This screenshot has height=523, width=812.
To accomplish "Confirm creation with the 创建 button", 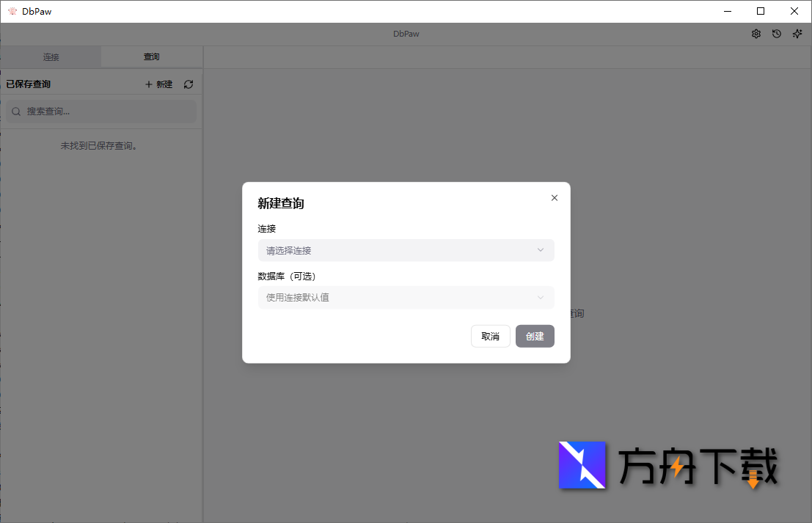I will [x=535, y=336].
